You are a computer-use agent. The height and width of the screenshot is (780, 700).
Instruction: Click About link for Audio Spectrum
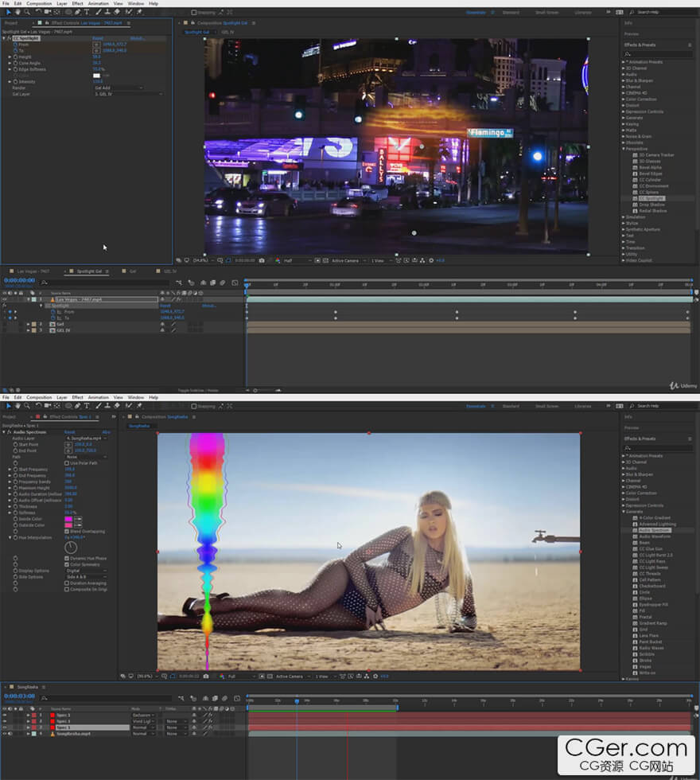pyautogui.click(x=106, y=431)
